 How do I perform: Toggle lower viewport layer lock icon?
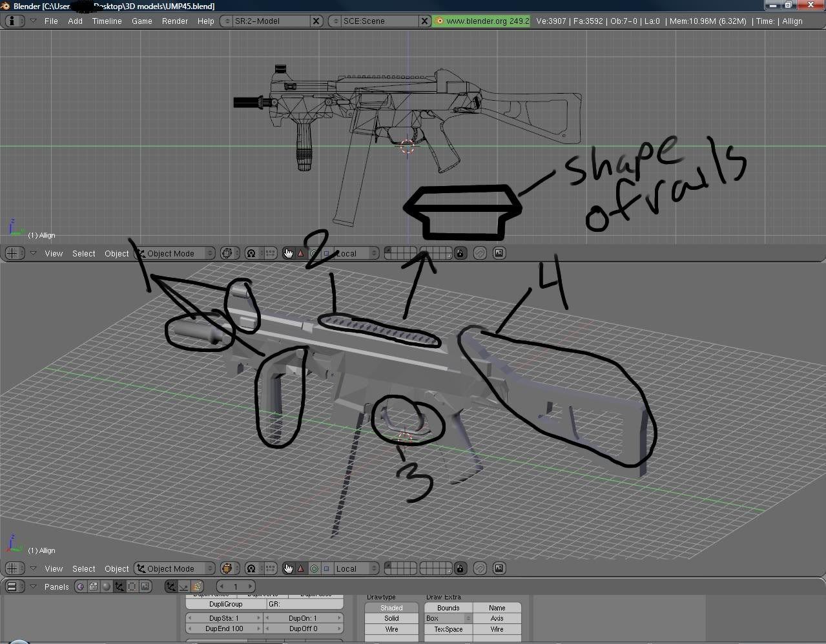point(460,568)
